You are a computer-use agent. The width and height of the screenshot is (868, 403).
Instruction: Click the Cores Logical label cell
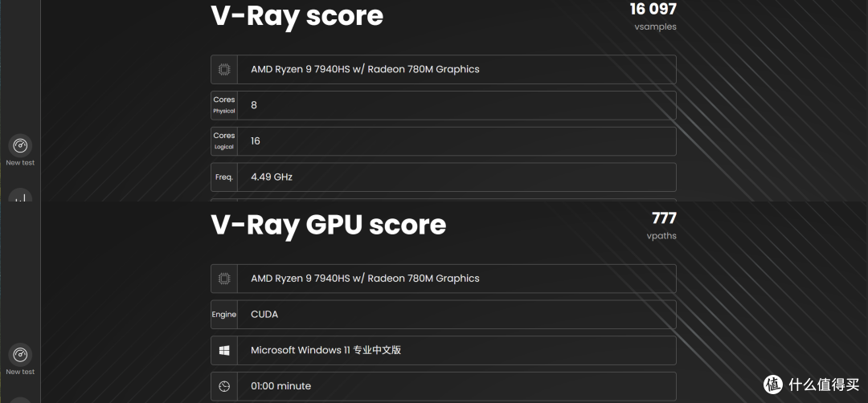[x=224, y=141]
